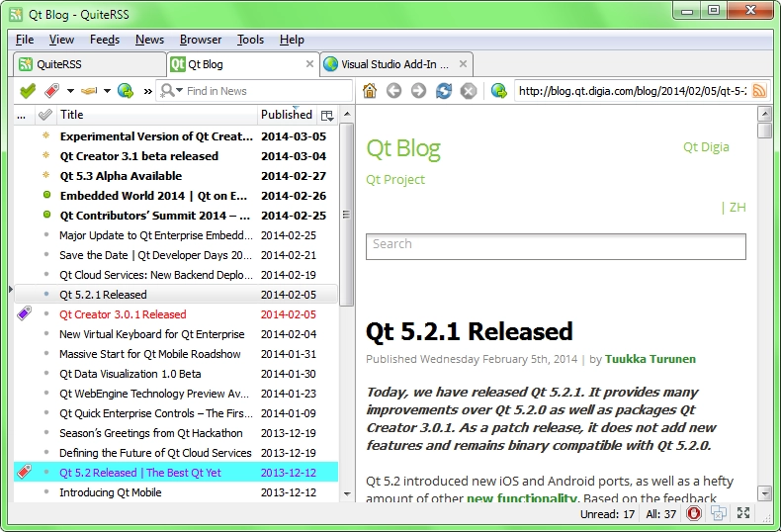Expand hidden toolbar items chevron
The image size is (781, 532).
pyautogui.click(x=147, y=91)
